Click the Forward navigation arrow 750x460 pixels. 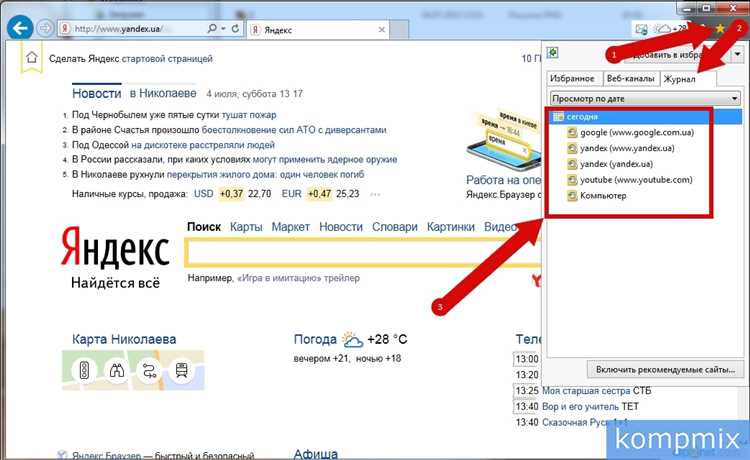(45, 28)
